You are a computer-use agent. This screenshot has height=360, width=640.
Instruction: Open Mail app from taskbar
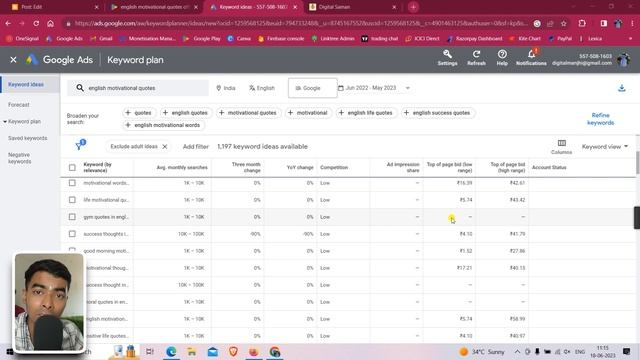click(213, 351)
